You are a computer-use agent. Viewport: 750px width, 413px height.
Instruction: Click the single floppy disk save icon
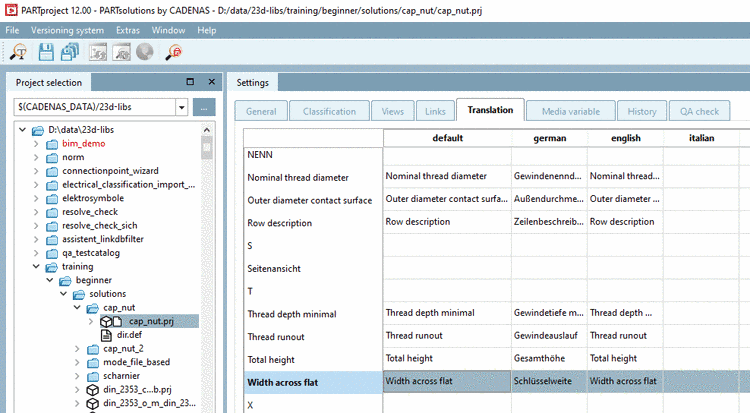coord(46,52)
